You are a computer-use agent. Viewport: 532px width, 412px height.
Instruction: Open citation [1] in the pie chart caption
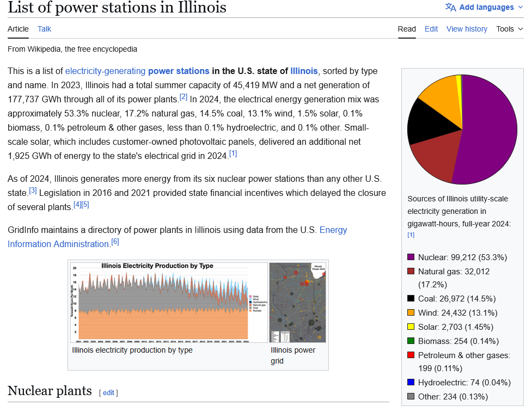tap(411, 235)
